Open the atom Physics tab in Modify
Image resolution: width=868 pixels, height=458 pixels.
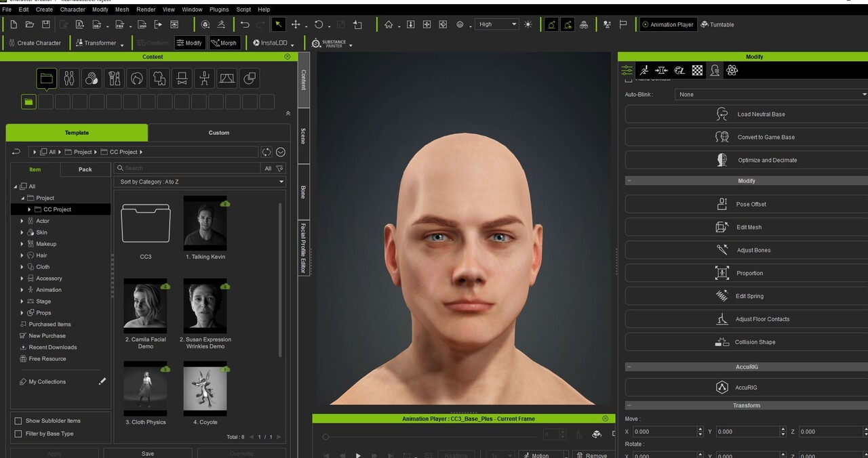(x=732, y=70)
